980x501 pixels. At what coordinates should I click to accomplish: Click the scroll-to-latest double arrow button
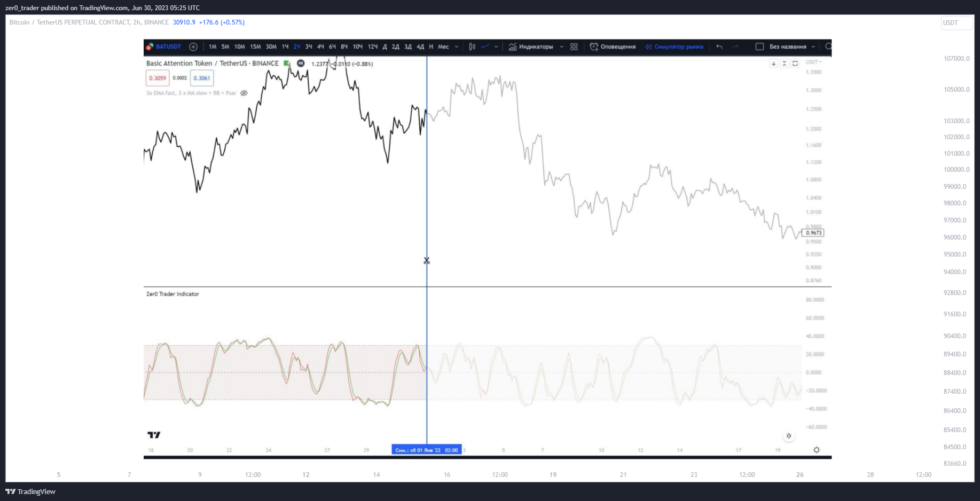[x=789, y=436]
